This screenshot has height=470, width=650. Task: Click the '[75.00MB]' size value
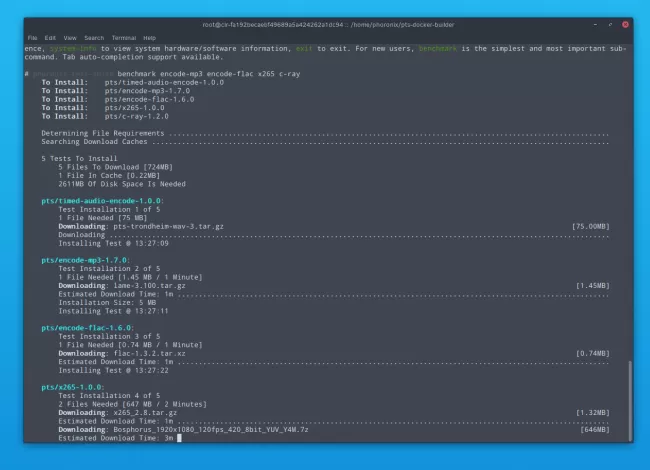591,226
